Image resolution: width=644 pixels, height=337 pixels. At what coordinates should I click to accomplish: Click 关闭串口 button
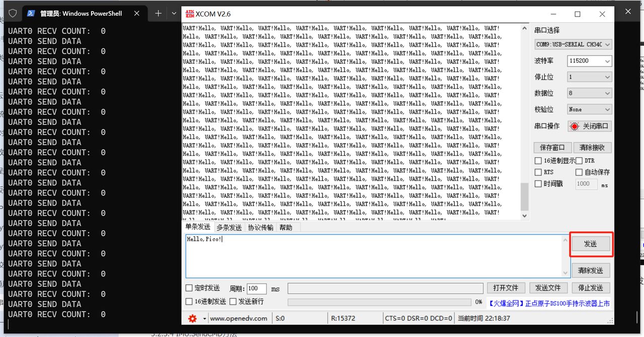[x=590, y=126]
